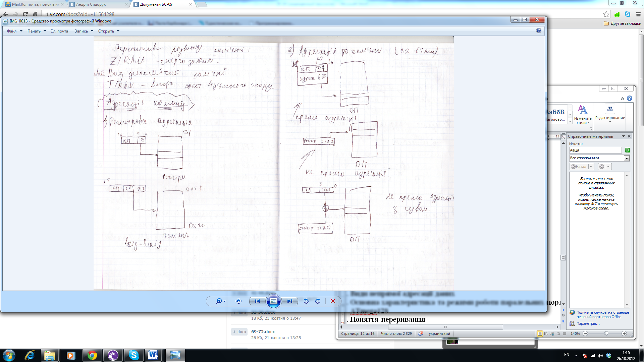Click the Назад button in the research pane

pos(579,167)
